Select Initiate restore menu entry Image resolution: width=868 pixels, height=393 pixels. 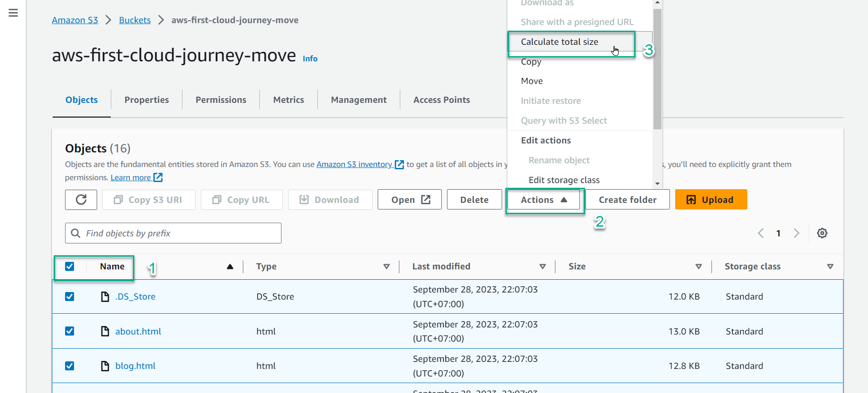pyautogui.click(x=580, y=101)
